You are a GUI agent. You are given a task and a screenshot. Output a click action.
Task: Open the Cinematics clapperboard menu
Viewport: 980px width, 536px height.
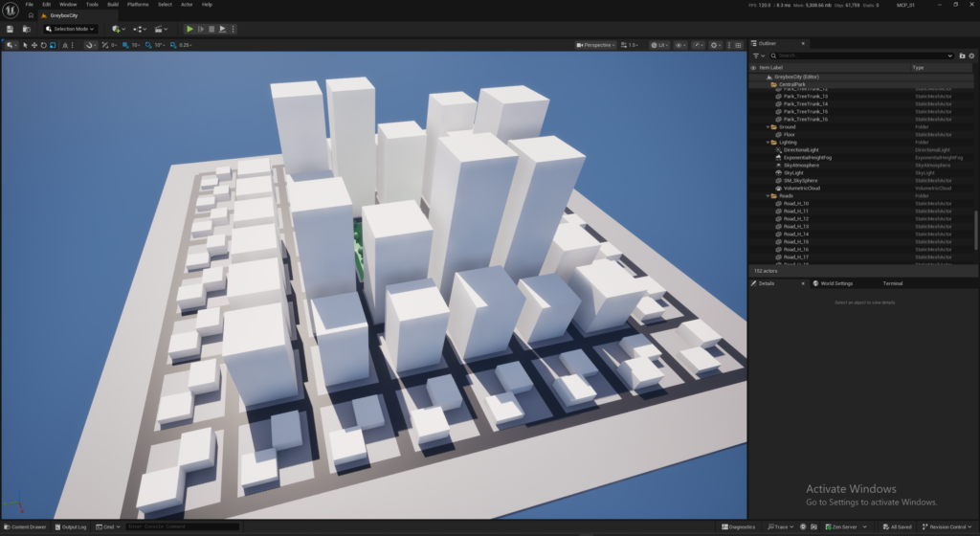click(x=161, y=29)
